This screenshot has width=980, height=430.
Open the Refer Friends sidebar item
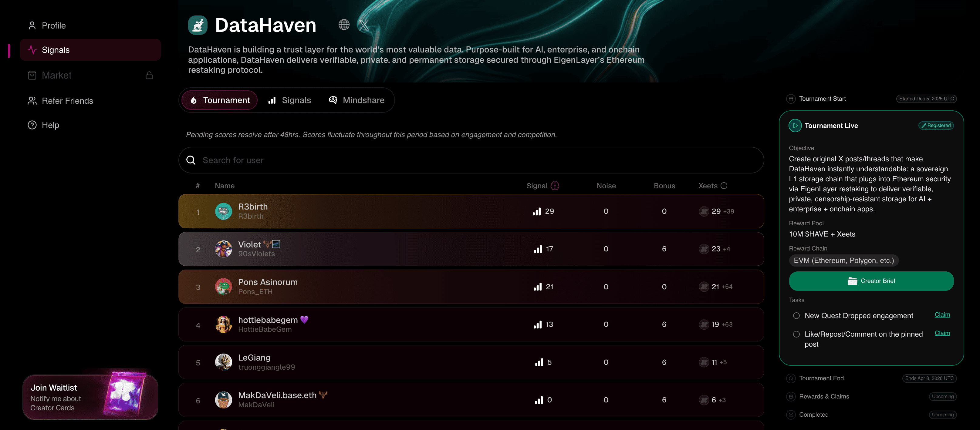tap(67, 101)
